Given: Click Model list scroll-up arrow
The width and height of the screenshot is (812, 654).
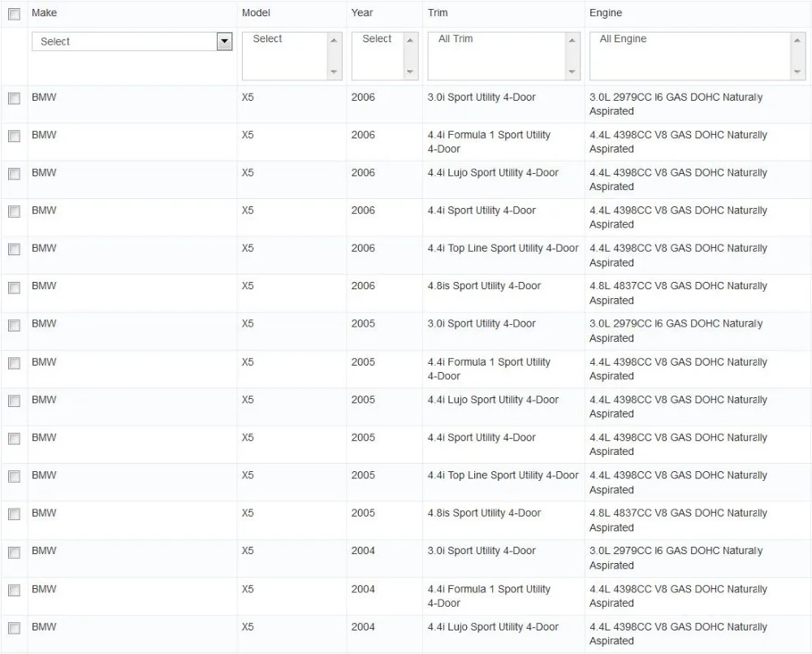Looking at the screenshot, I should pyautogui.click(x=334, y=41).
